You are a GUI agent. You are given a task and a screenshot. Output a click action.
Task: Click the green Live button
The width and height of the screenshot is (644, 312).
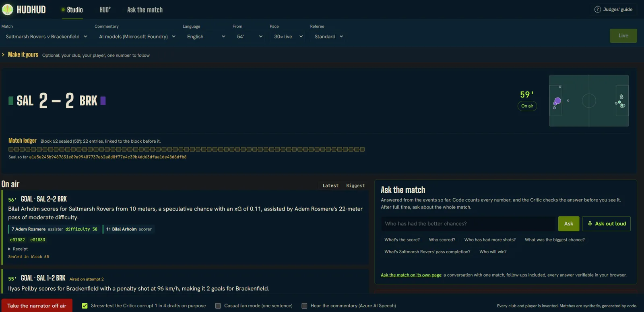pyautogui.click(x=623, y=36)
